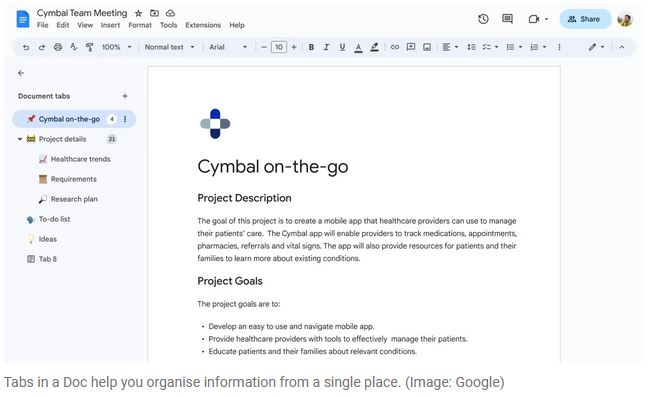This screenshot has height=397, width=652.
Task: Open the Format menu
Action: tap(140, 25)
